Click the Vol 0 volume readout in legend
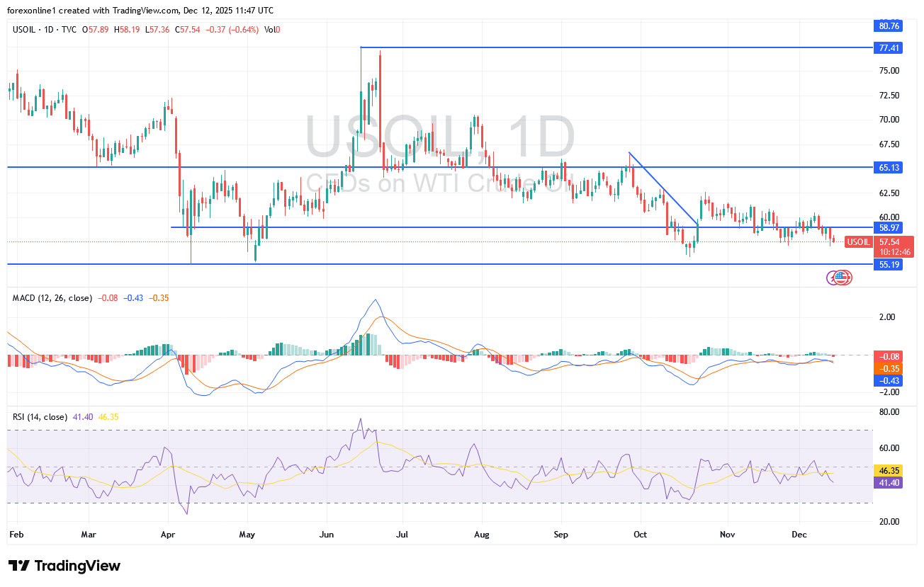Viewport: 924px width, 587px height. pos(272,29)
